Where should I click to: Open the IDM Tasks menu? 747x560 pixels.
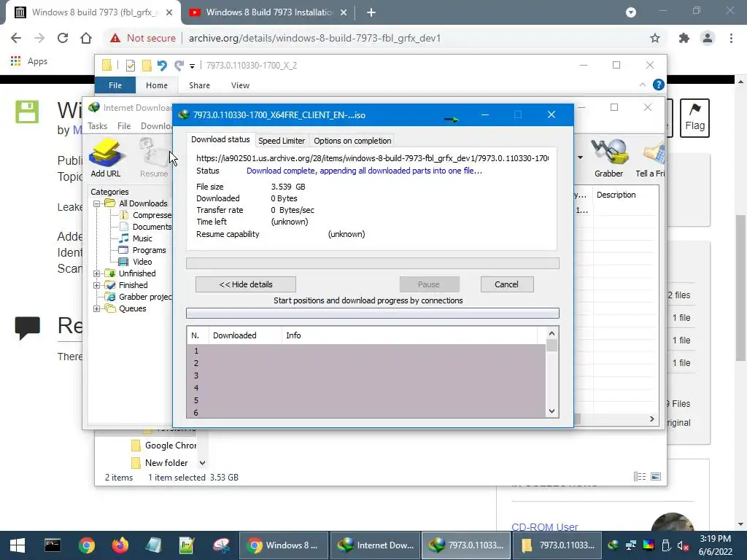click(97, 125)
